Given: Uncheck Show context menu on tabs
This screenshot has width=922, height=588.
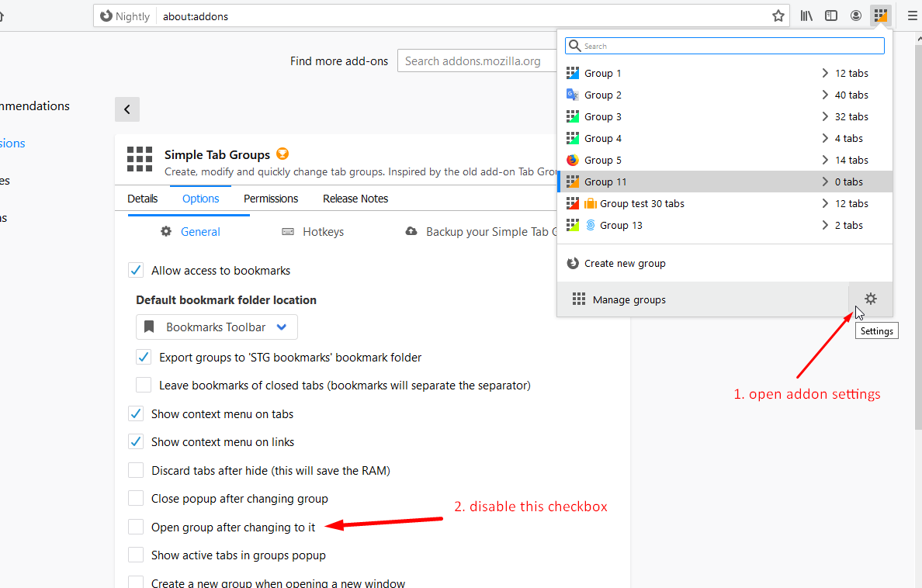Looking at the screenshot, I should tap(136, 414).
